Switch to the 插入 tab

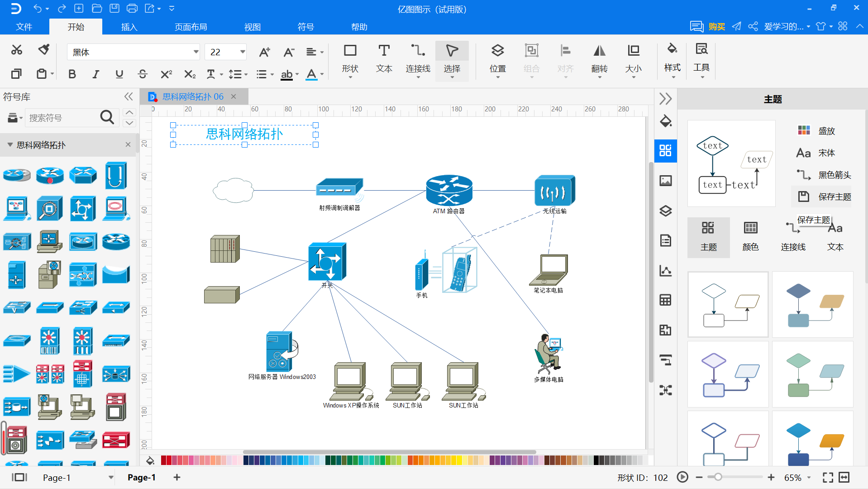click(129, 27)
